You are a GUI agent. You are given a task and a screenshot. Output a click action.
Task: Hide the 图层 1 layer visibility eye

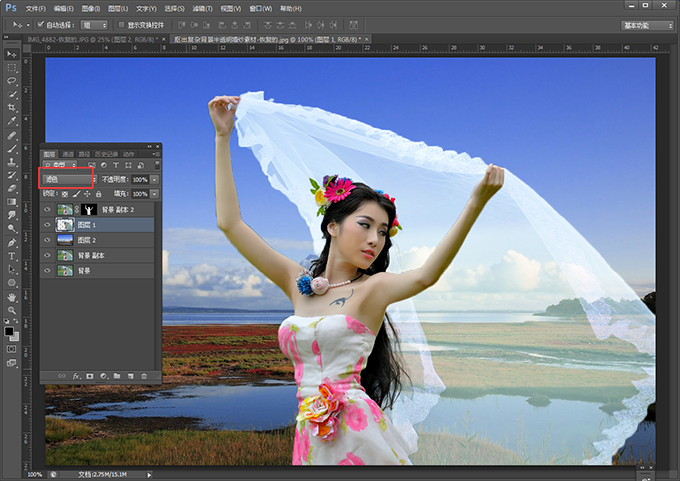coord(47,226)
